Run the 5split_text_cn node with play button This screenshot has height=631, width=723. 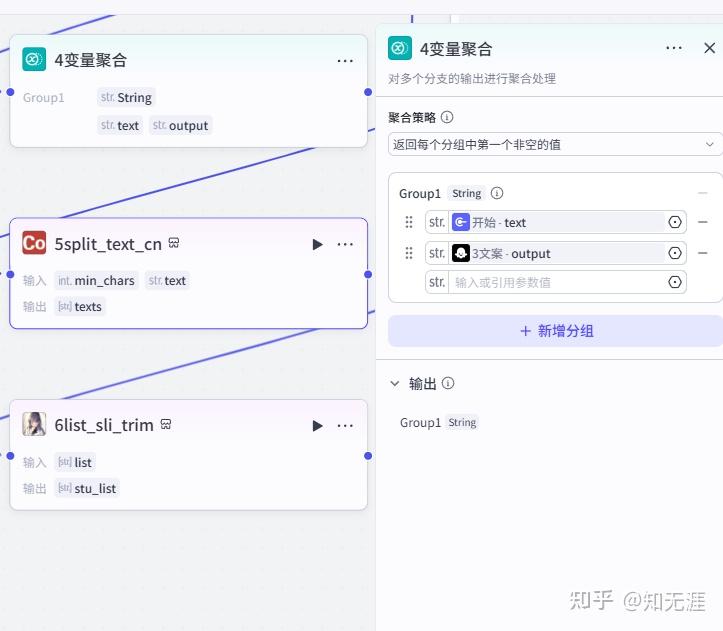point(317,244)
